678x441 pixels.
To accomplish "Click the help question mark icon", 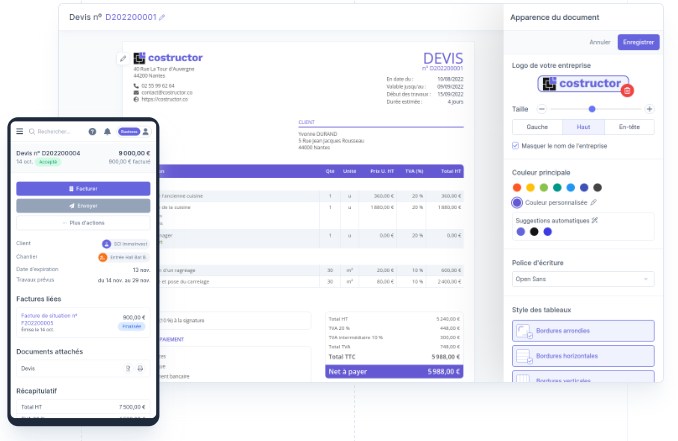I will 92,131.
